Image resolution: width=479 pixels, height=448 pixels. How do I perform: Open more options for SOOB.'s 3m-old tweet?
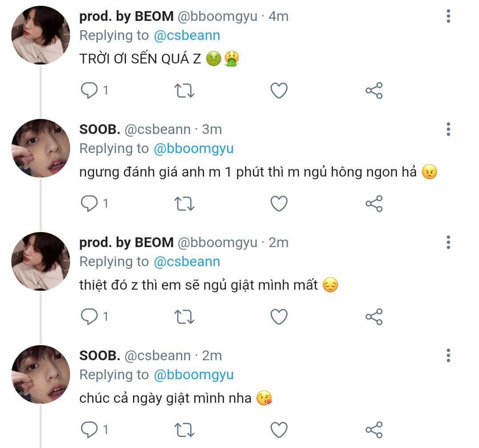pos(448,130)
